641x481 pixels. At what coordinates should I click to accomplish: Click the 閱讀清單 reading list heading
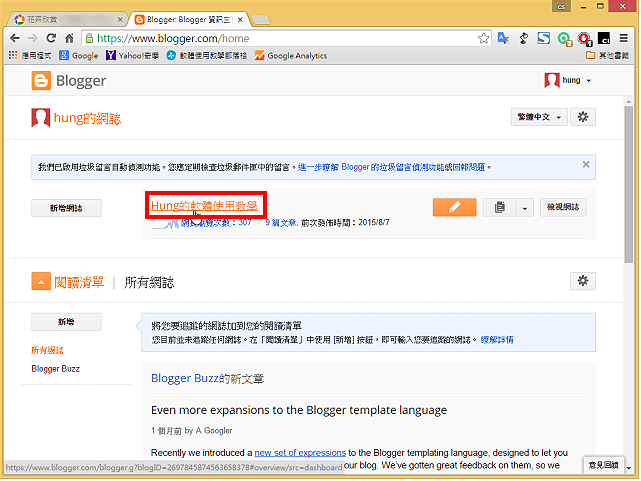79,282
